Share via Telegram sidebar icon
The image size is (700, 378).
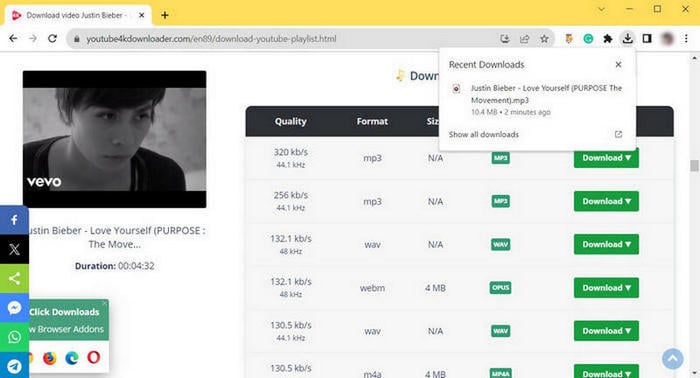14,366
